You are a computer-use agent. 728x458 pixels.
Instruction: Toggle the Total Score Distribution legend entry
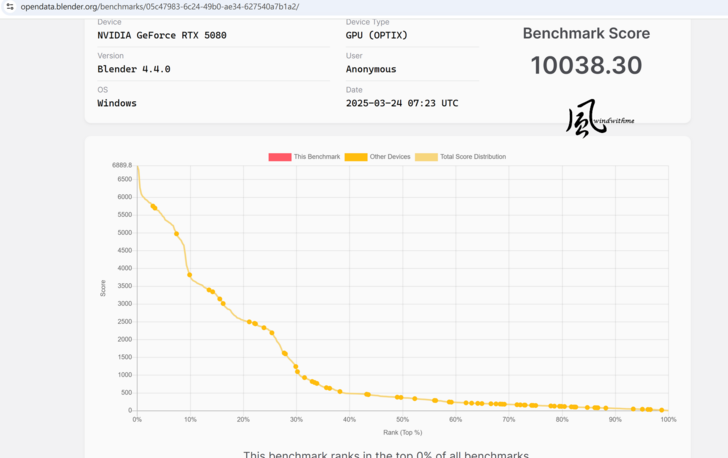pyautogui.click(x=461, y=157)
